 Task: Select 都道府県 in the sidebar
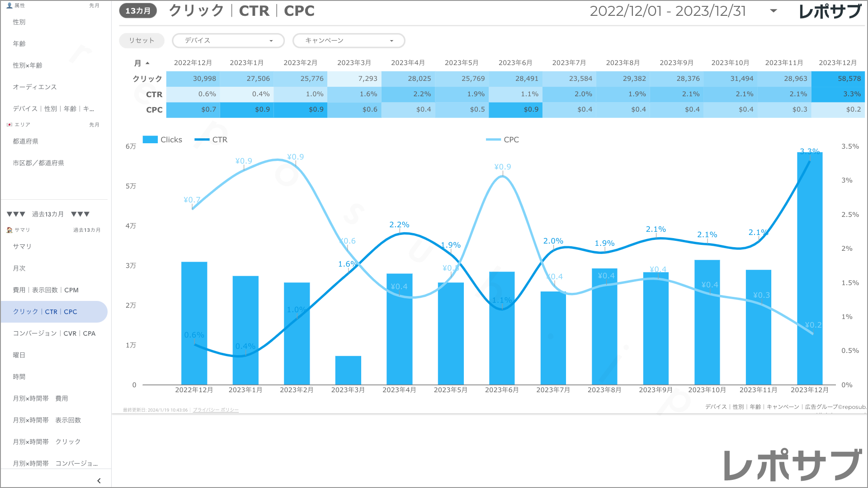(26, 141)
